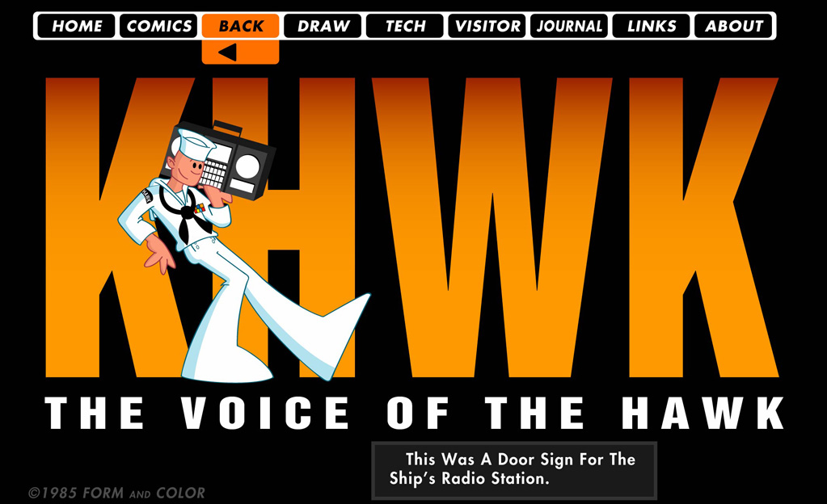Click the caption box about door sign
Image resolution: width=827 pixels, height=504 pixels.
click(514, 470)
